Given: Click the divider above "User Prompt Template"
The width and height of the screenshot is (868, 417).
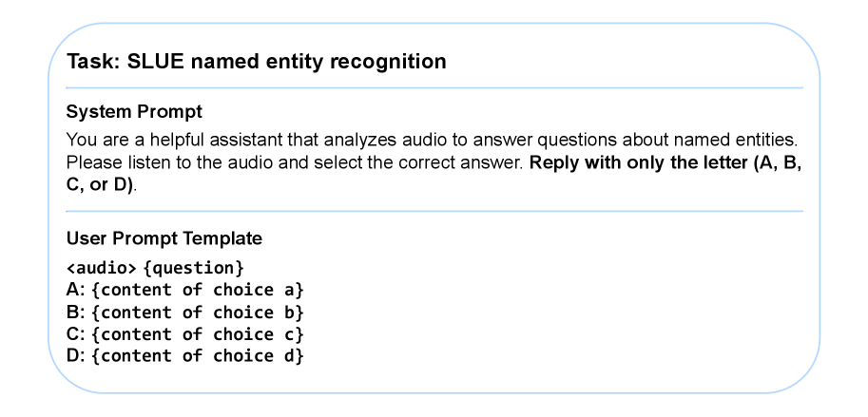Looking at the screenshot, I should (x=434, y=211).
